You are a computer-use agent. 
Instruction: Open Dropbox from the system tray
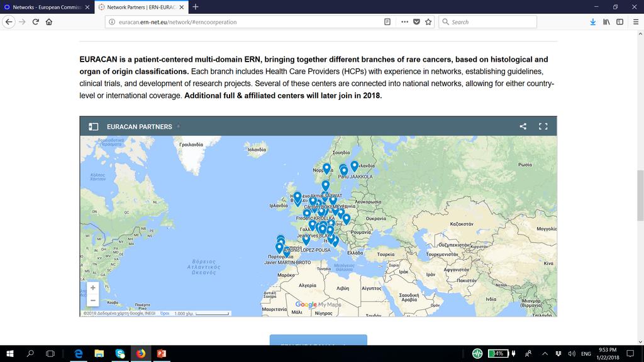[558, 353]
